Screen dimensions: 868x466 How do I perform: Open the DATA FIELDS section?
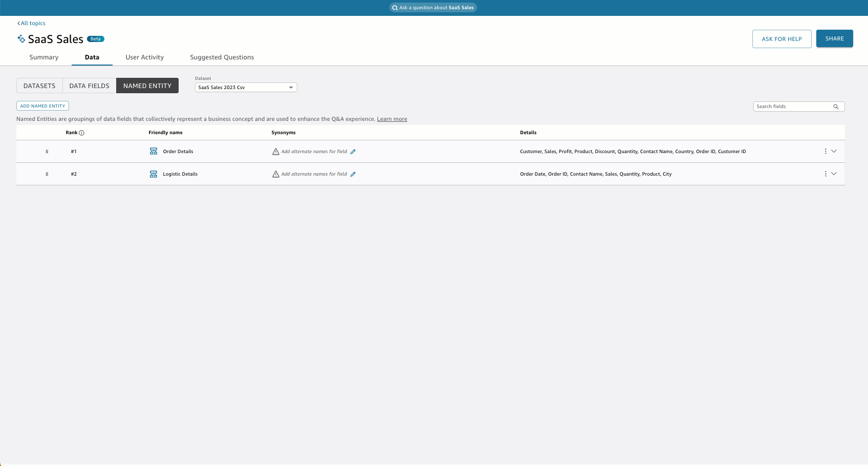[89, 86]
